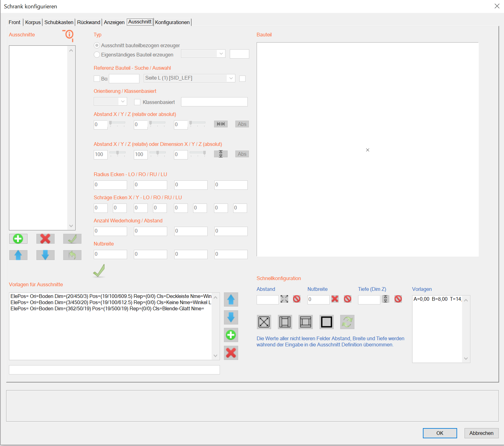Add a template with green plus beside Vorlagen

pos(231,335)
